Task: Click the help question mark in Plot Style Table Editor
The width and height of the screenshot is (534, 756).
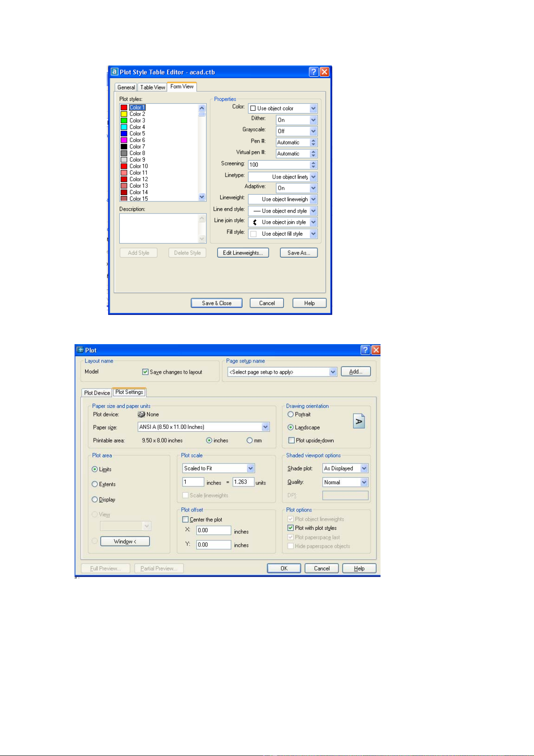Action: (x=314, y=72)
